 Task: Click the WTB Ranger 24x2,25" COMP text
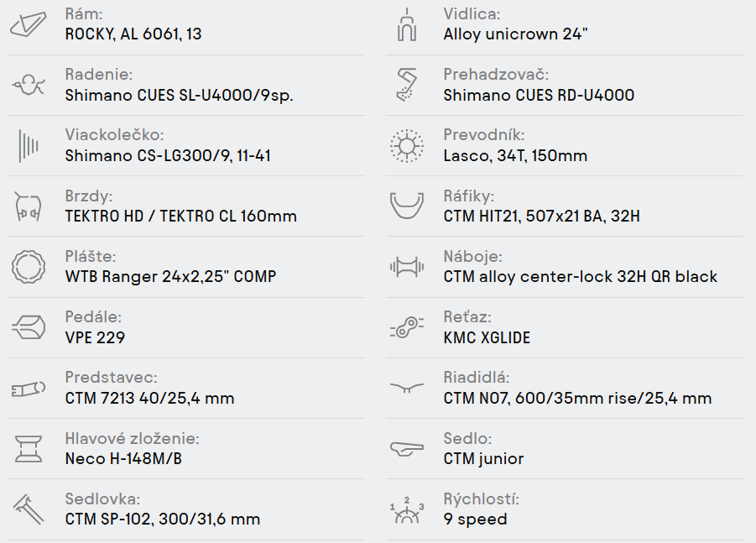(170, 277)
